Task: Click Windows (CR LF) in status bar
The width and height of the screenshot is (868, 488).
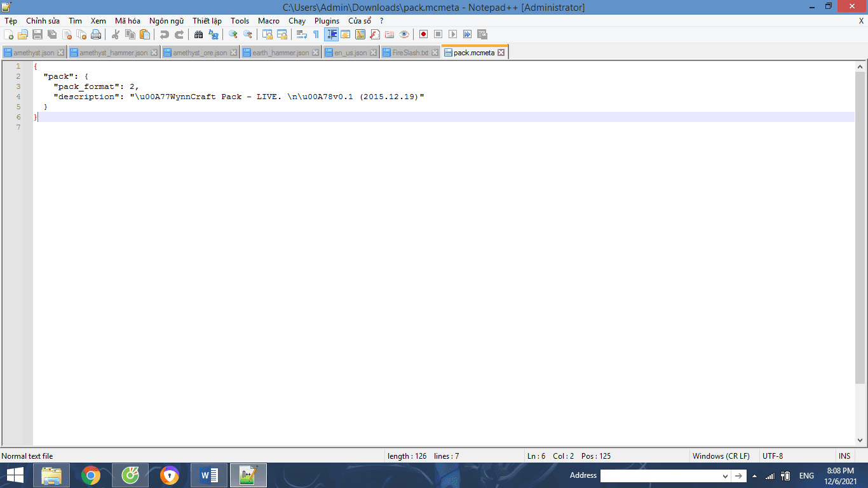Action: (x=721, y=456)
